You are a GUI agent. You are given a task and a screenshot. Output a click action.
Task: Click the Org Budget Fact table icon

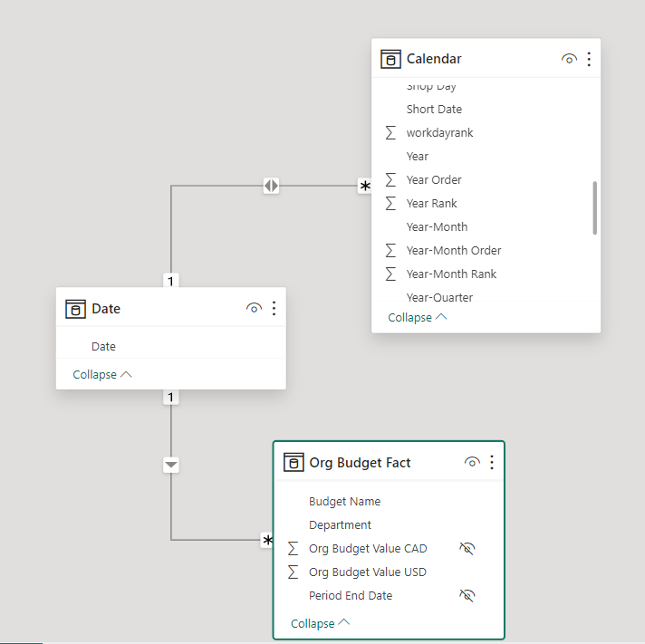tap(293, 463)
